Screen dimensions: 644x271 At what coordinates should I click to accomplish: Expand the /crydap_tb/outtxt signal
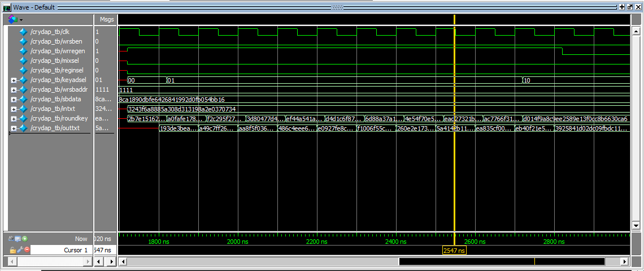pyautogui.click(x=14, y=128)
